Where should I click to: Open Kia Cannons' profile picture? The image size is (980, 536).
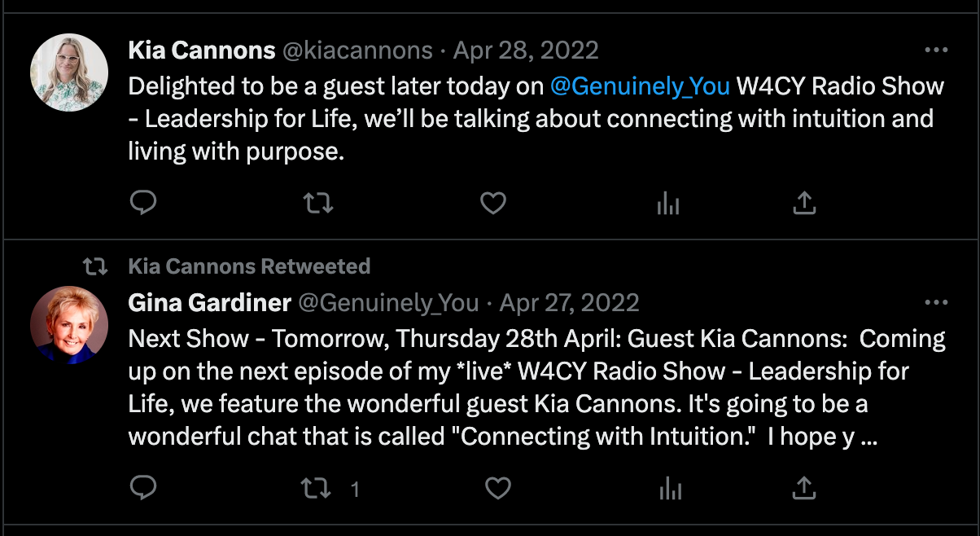click(x=69, y=72)
